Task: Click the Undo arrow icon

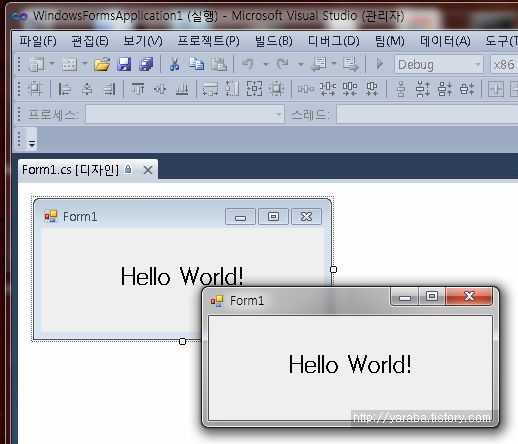Action: click(248, 64)
